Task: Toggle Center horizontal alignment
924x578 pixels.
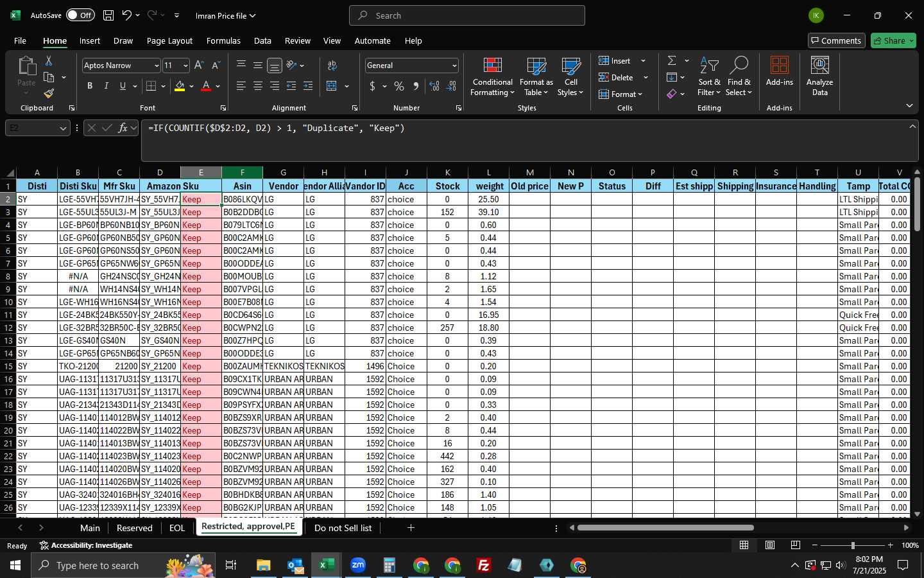Action: click(258, 86)
